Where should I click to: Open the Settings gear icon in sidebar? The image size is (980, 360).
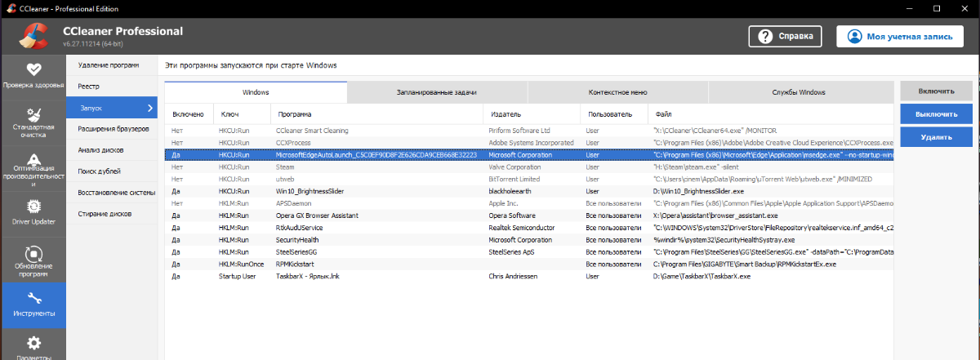click(33, 343)
